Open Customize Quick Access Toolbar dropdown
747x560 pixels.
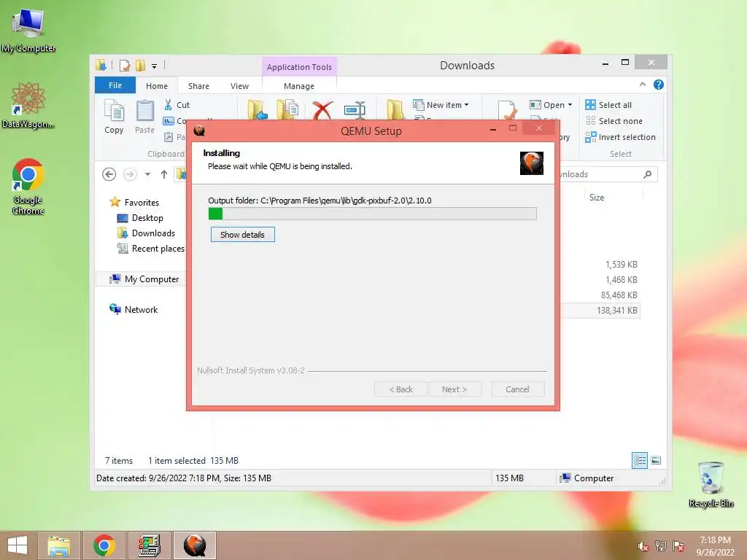155,66
